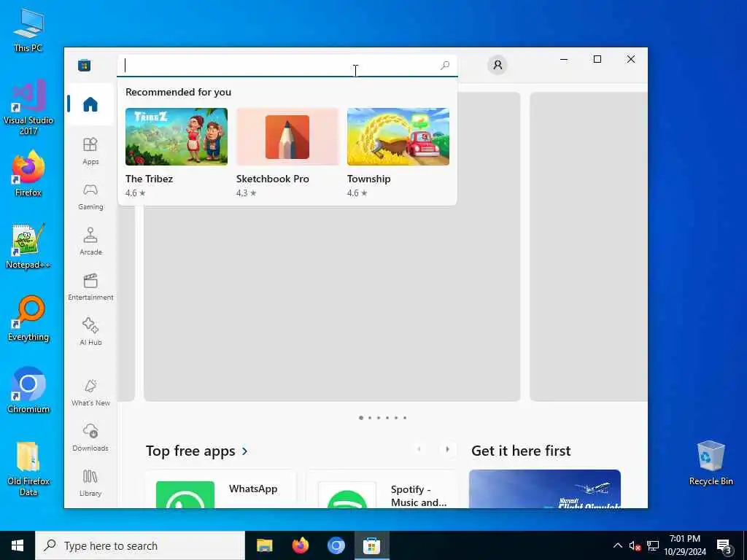Click the muted volume tray icon
This screenshot has height=560, width=747.
click(635, 545)
